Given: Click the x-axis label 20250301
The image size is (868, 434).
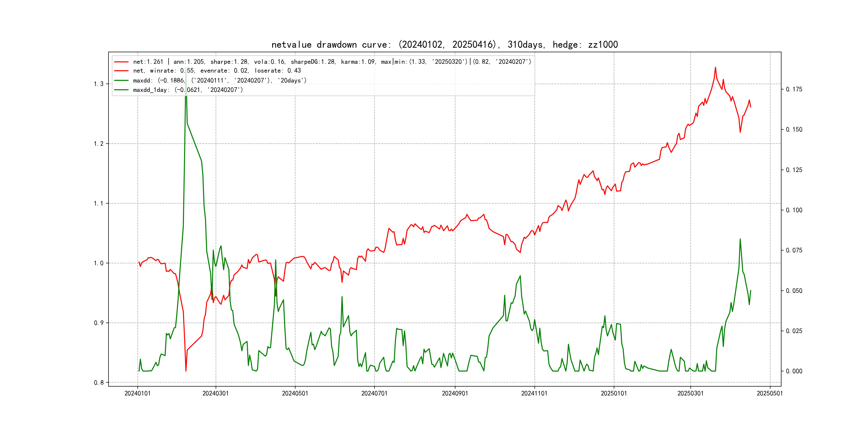Looking at the screenshot, I should [690, 394].
